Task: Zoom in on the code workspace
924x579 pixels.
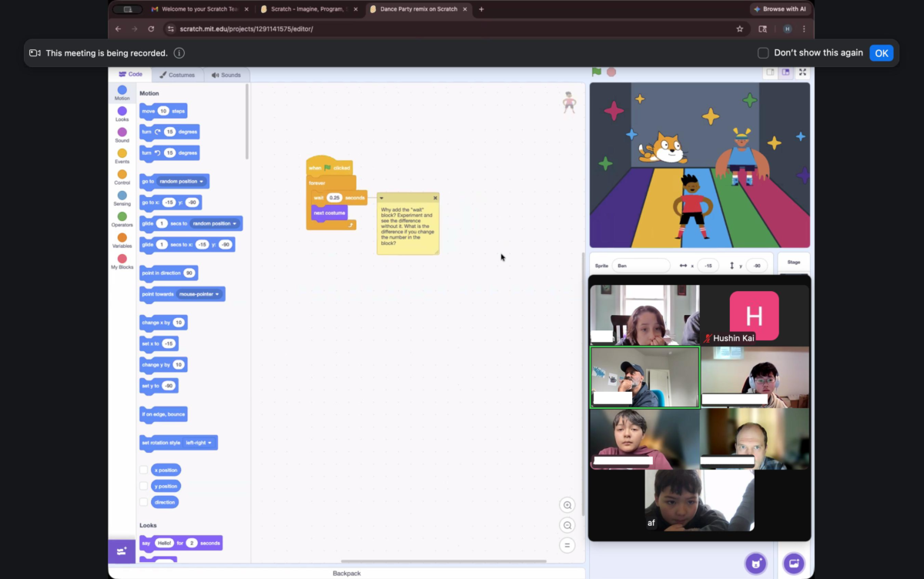Action: click(x=567, y=504)
